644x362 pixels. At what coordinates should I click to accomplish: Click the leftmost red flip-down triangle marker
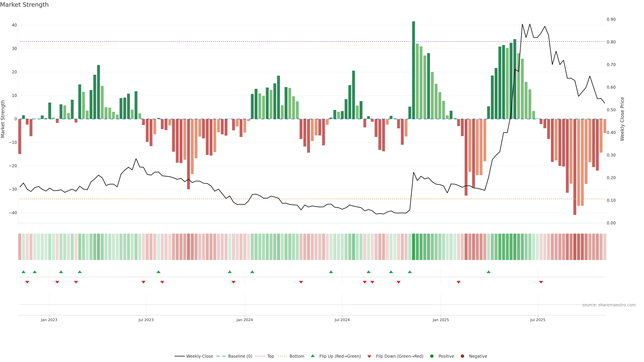click(27, 282)
